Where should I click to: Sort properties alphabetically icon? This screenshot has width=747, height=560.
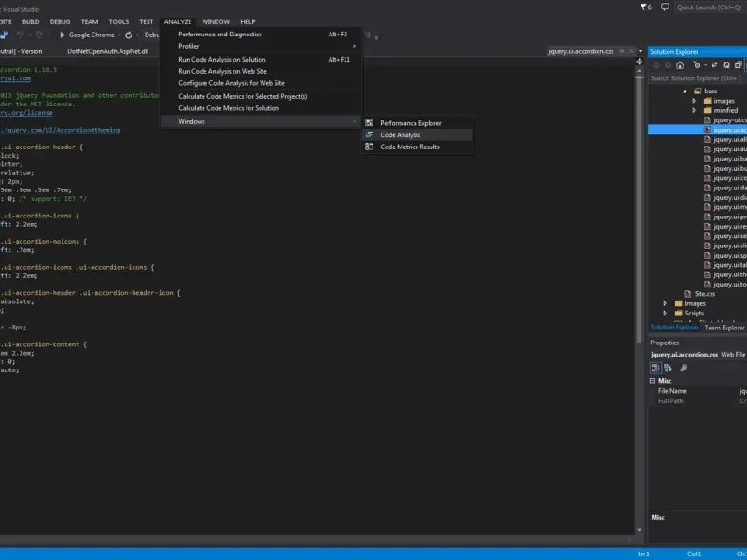[x=668, y=368]
